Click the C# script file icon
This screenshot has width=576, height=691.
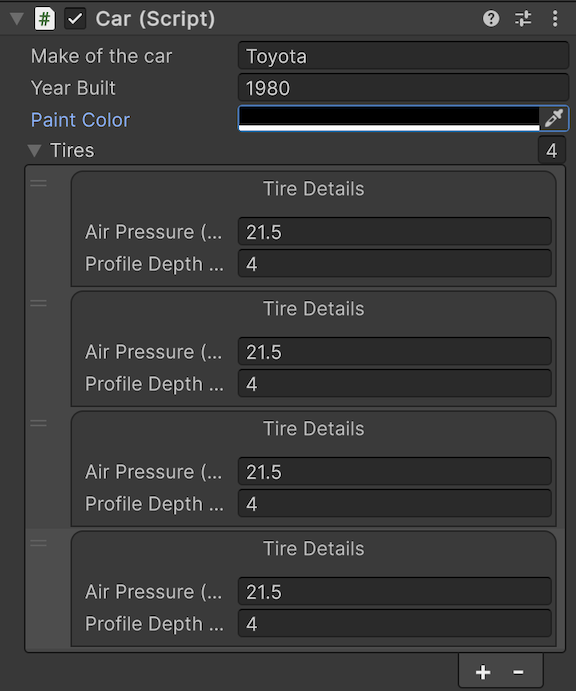pyautogui.click(x=45, y=19)
